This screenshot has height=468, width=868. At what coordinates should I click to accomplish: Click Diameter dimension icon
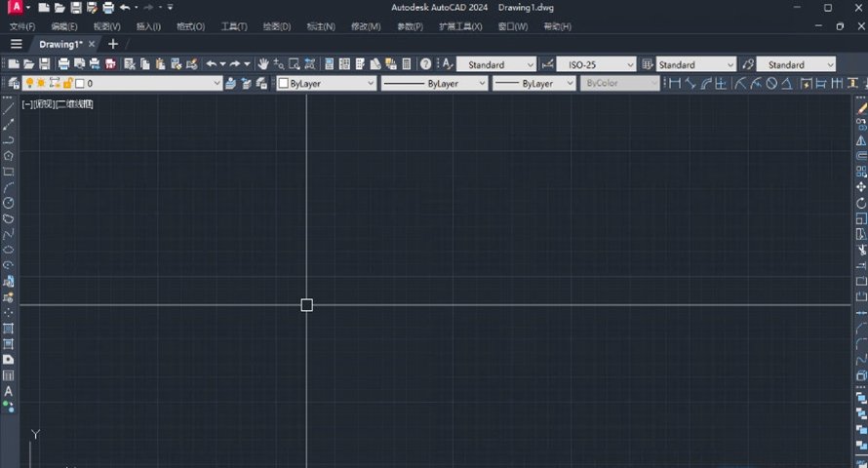(771, 83)
